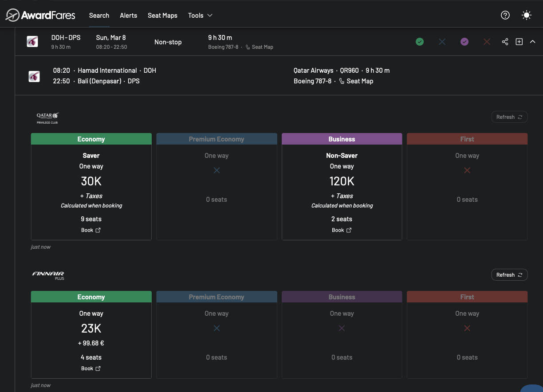Image resolution: width=543 pixels, height=392 pixels.
Task: Click Qatar Airways logo in segment details
Action: pos(34,76)
